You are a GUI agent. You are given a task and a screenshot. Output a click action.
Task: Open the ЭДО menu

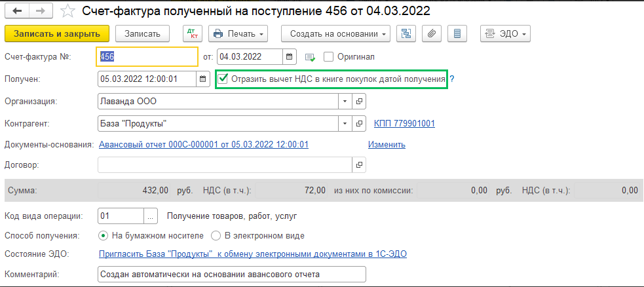click(x=505, y=33)
